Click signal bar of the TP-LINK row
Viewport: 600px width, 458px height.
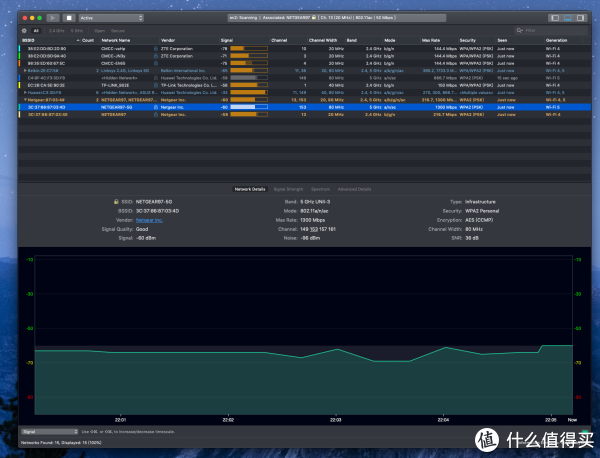point(249,85)
